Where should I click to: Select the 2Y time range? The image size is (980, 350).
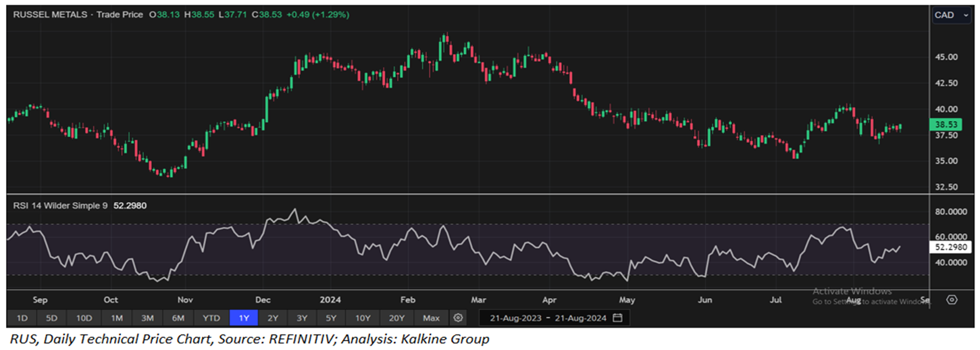click(x=273, y=318)
